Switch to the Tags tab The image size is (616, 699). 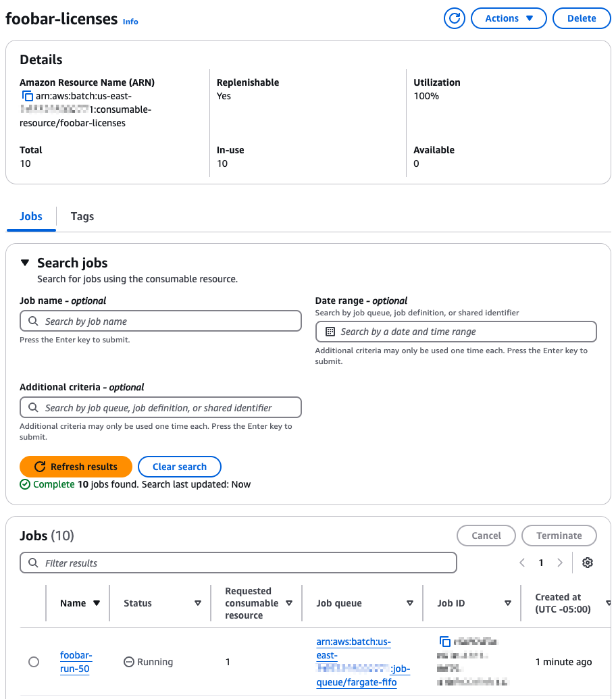tap(82, 216)
